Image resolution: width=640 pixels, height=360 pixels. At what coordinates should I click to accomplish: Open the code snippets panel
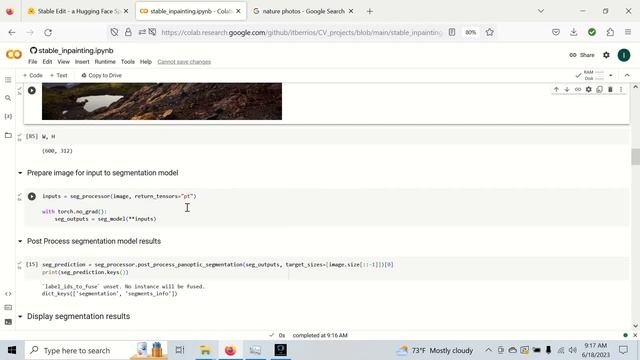pyautogui.click(x=8, y=294)
